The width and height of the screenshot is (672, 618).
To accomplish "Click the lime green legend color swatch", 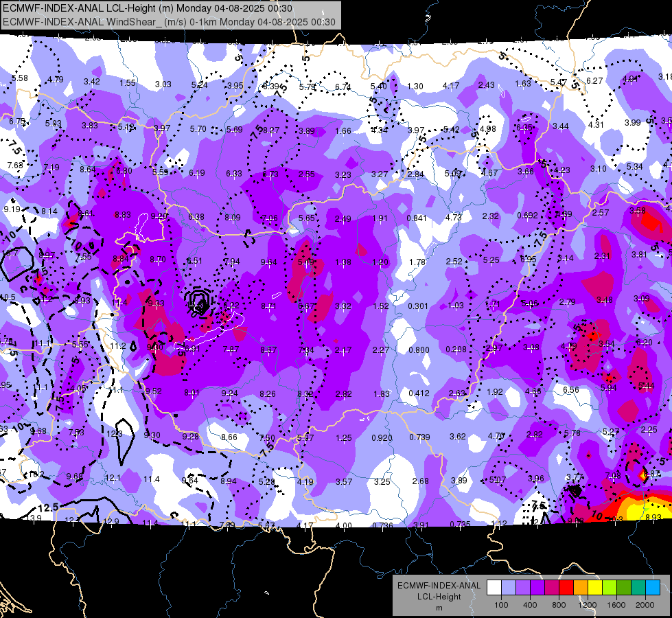I will tap(610, 588).
